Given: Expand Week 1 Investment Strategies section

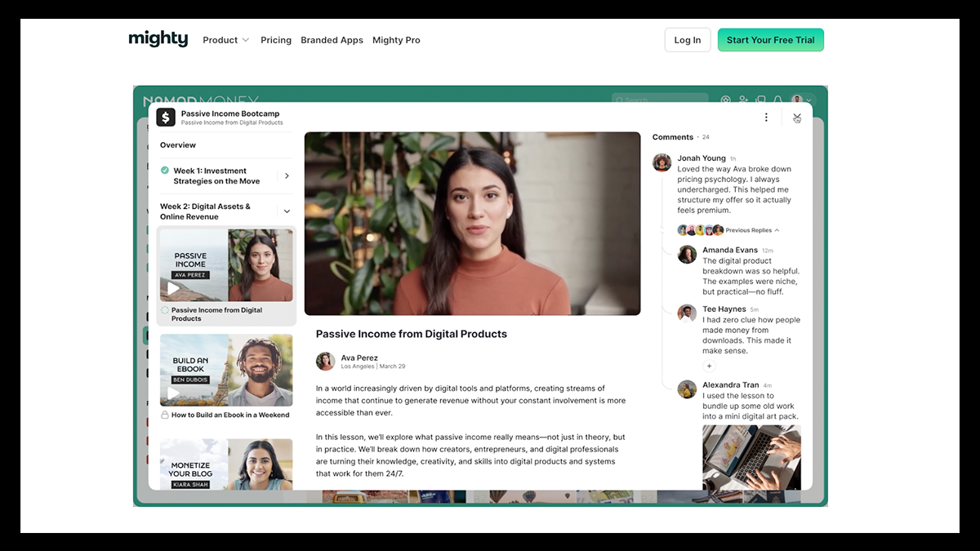Looking at the screenshot, I should tap(286, 176).
